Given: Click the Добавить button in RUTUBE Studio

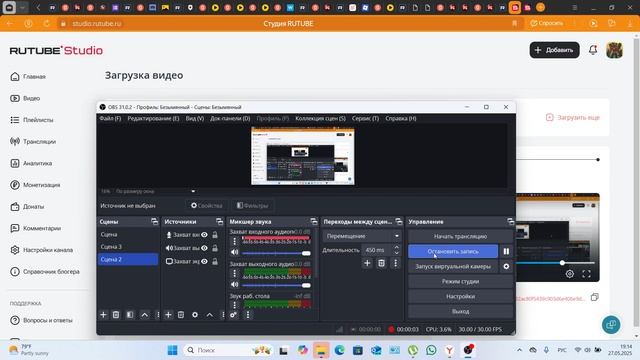Looking at the screenshot, I should (x=554, y=50).
